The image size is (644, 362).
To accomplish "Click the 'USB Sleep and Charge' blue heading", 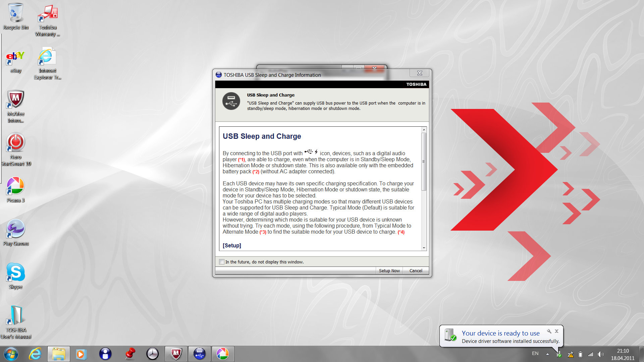I will coord(262,136).
